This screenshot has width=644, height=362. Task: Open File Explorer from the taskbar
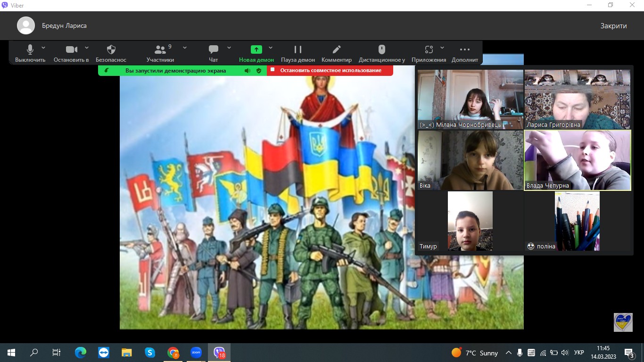click(127, 353)
